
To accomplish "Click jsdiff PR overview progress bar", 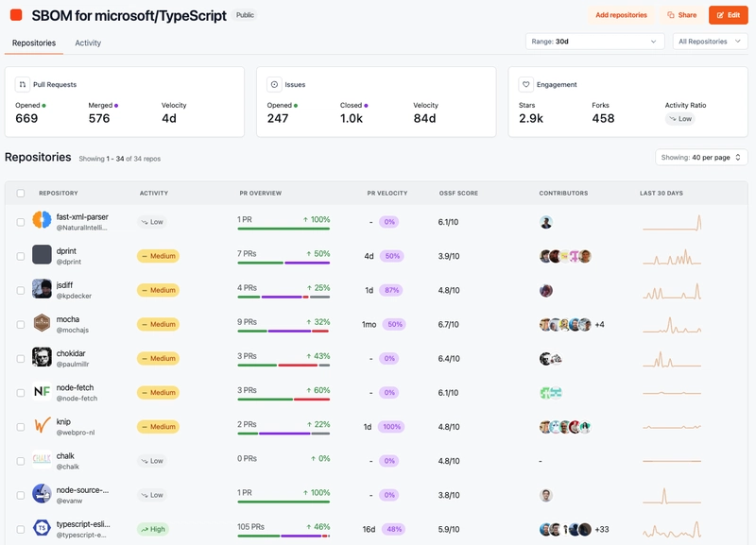I will 283,297.
